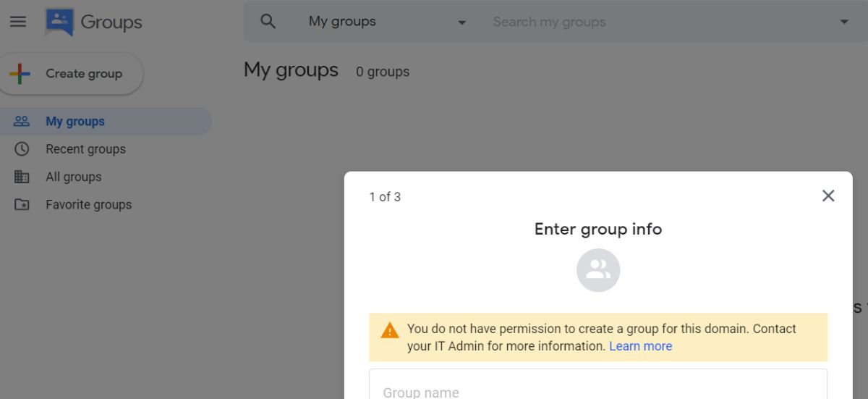The width and height of the screenshot is (868, 399).
Task: Click the Group name input field
Action: (x=598, y=385)
